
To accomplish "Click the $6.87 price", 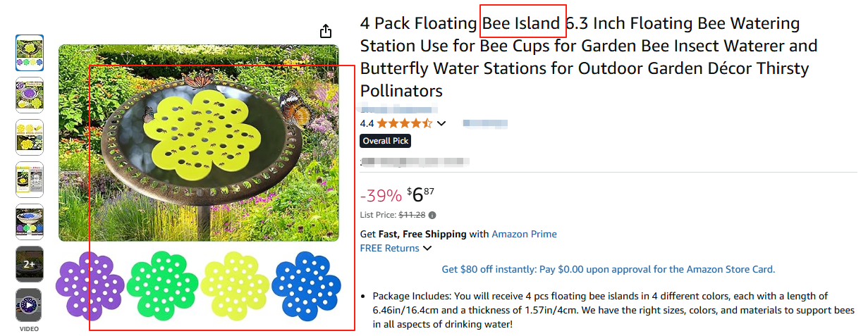I will pyautogui.click(x=420, y=194).
